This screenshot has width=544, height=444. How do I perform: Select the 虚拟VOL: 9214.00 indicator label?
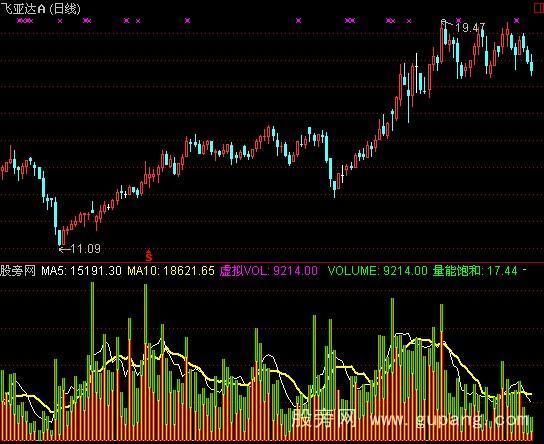[x=269, y=271]
